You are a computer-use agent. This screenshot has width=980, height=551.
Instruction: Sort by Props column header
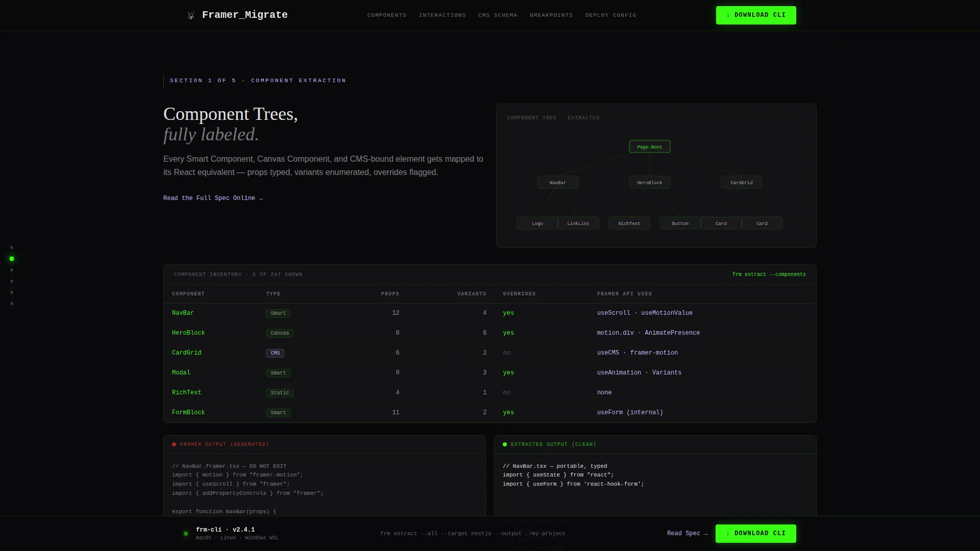[x=390, y=294]
